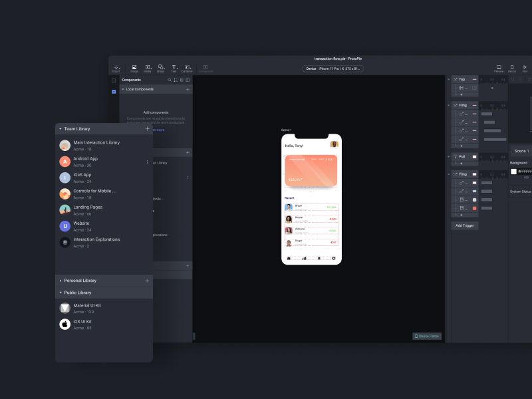Click the Background white color swatch
The image size is (532, 399).
[x=513, y=172]
